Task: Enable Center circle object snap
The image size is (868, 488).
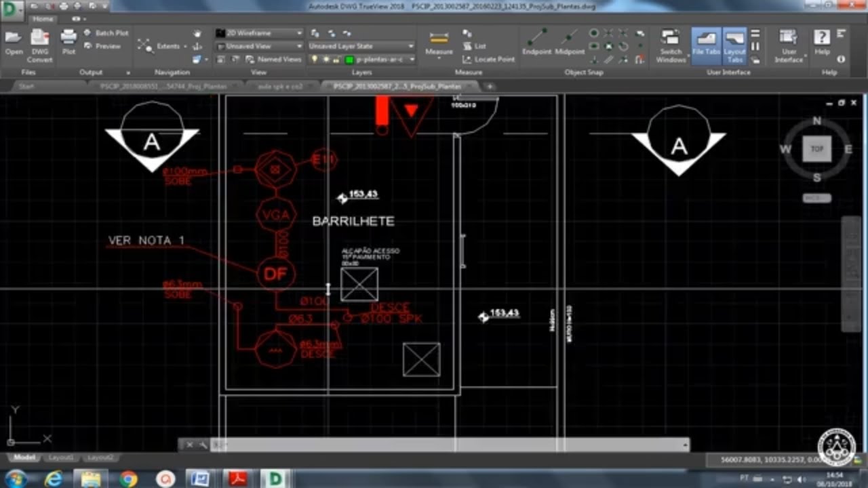Action: tap(594, 33)
